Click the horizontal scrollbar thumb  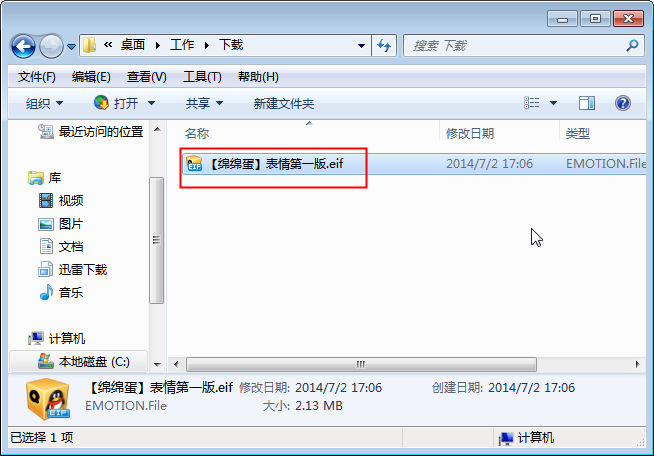tap(361, 364)
